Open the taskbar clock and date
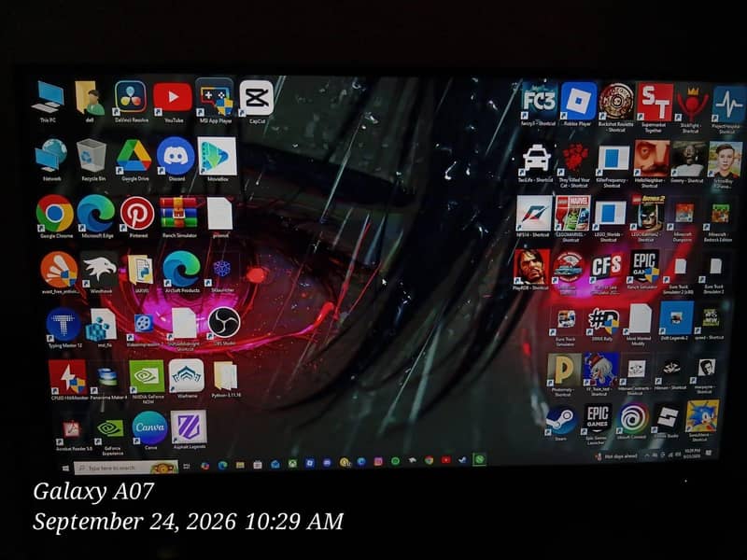The width and height of the screenshot is (747, 560). click(x=692, y=452)
